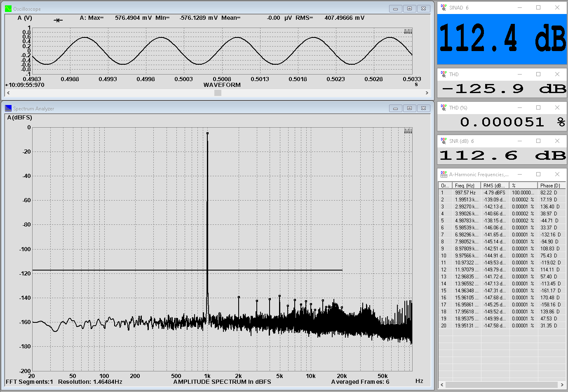Select the -139.09 RMS cell of harmonic 2

click(495, 200)
